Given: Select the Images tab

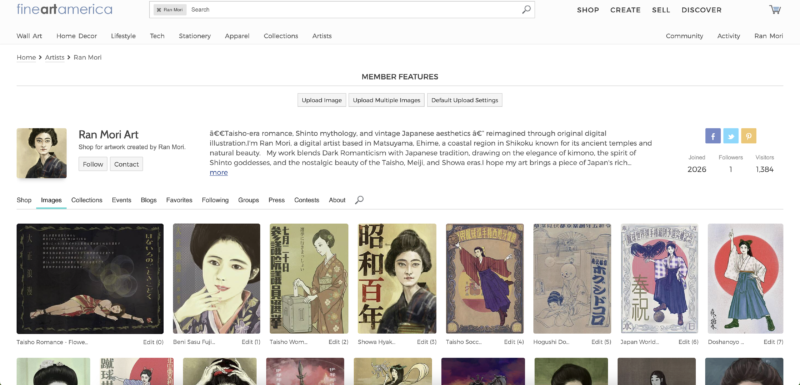Looking at the screenshot, I should 51,200.
